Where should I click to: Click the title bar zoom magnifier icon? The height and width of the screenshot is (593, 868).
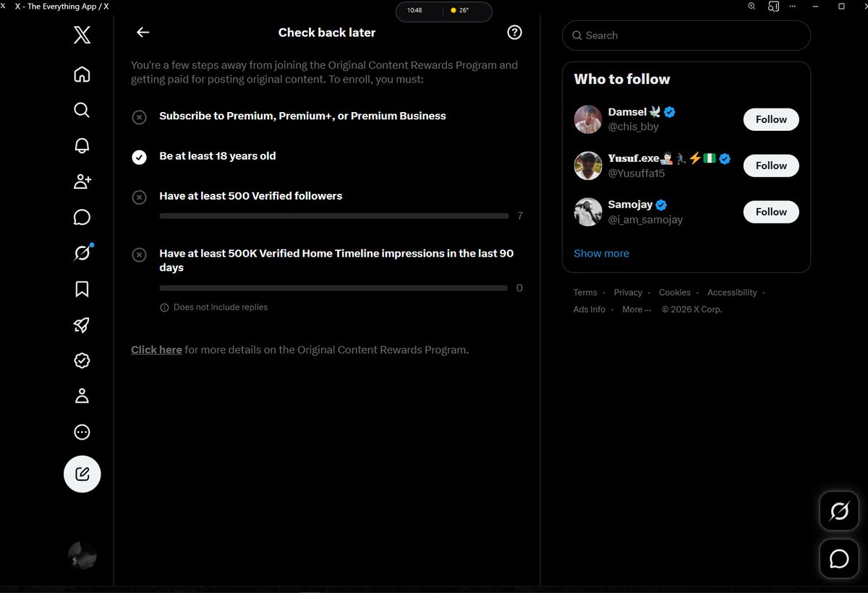click(x=752, y=6)
